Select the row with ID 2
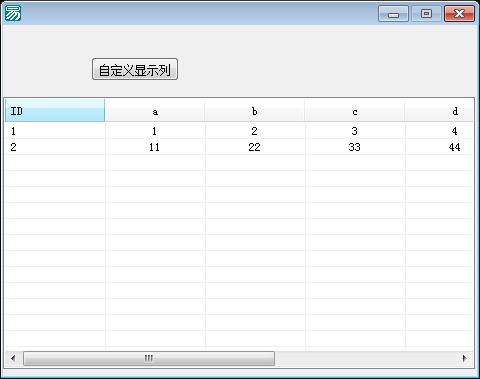This screenshot has width=480, height=379. coord(239,147)
